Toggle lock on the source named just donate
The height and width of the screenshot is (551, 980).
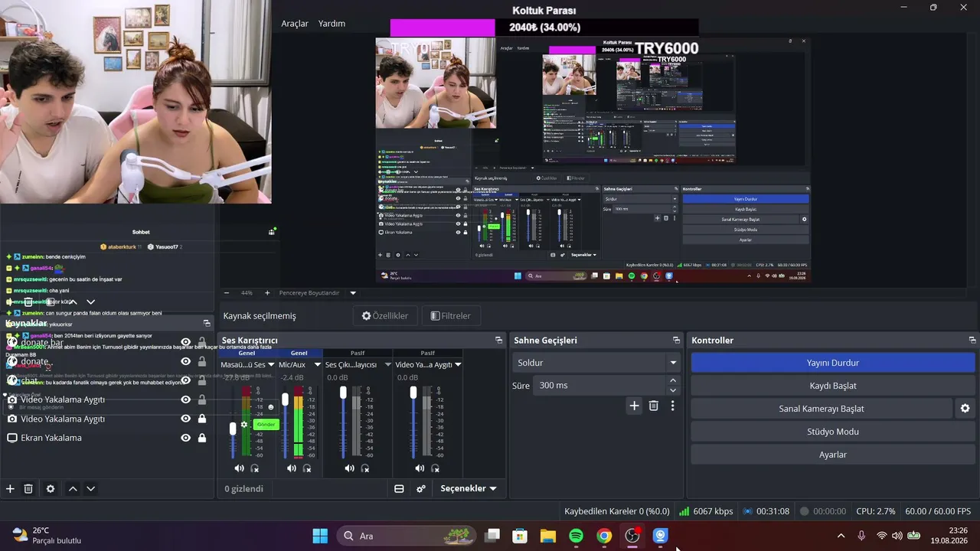point(202,361)
